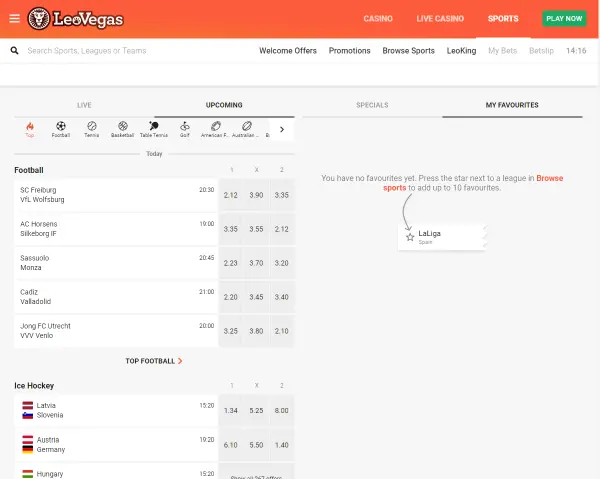Select VfL Wolfsburg win odds 3.35

click(x=282, y=195)
